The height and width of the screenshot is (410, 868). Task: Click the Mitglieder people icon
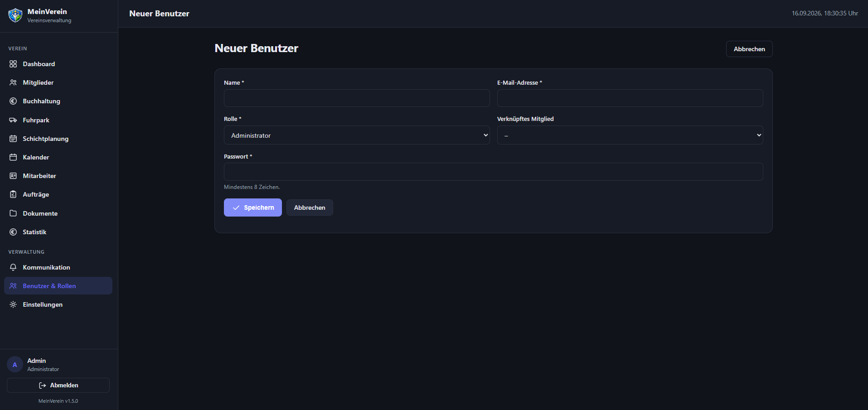pos(13,82)
